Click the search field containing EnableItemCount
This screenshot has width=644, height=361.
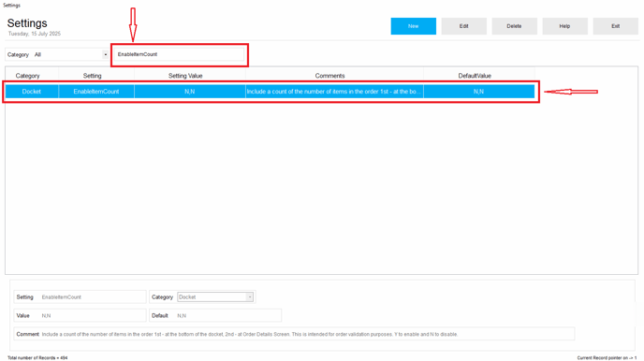click(x=180, y=54)
